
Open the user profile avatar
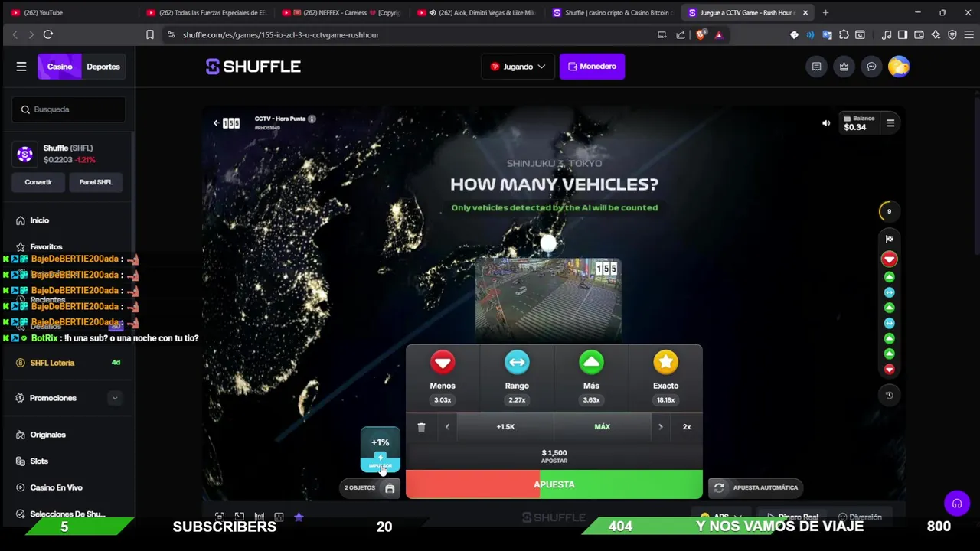(899, 67)
